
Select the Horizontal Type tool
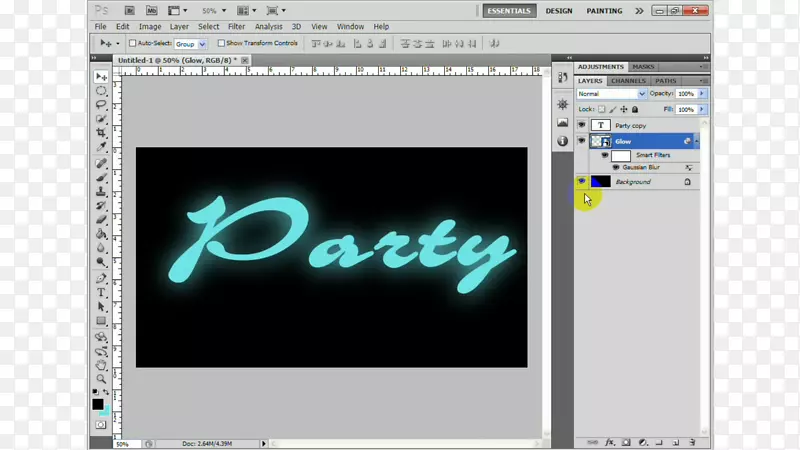pyautogui.click(x=101, y=293)
